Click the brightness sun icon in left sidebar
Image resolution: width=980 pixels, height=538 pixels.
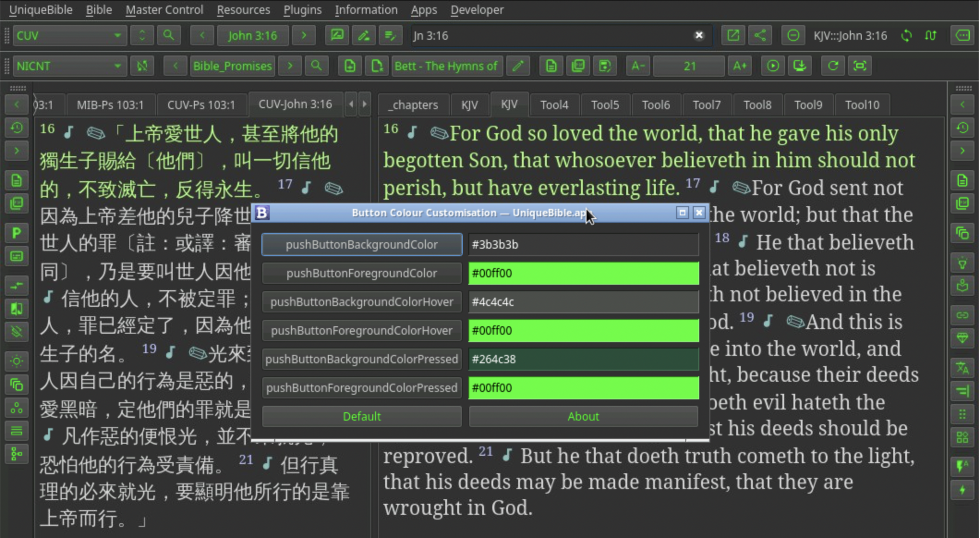(x=17, y=361)
